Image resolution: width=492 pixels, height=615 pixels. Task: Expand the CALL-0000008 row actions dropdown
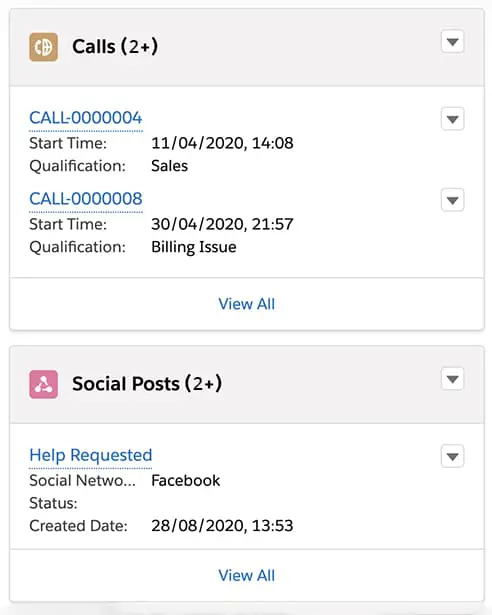452,200
